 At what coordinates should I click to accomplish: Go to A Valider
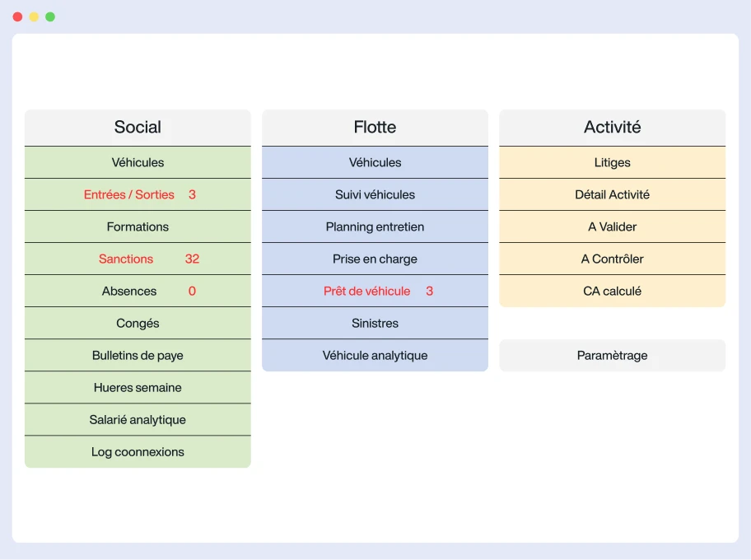tap(612, 226)
